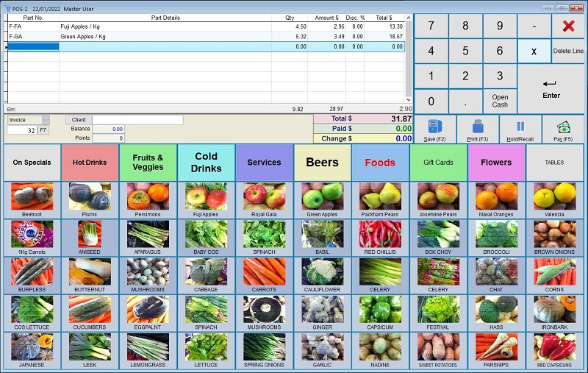The image size is (588, 373).
Task: Add Broccoli from the product grid
Action: click(496, 235)
